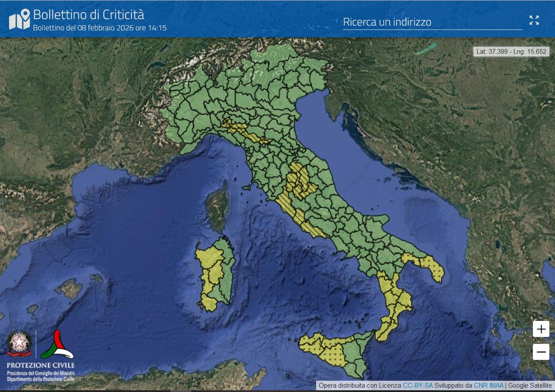Zoom out with the minus button
This screenshot has width=555, height=392.
[x=541, y=352]
